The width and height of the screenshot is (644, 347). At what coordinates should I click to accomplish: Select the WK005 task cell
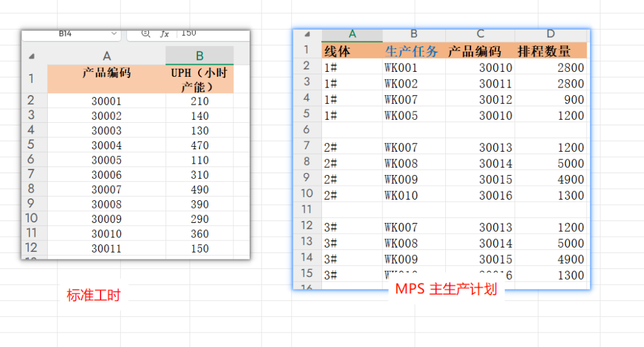(414, 115)
